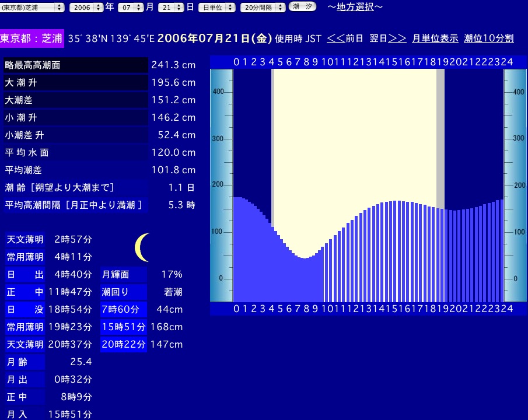This screenshot has width=528, height=420.
Task: Click the tide bar at the 8 o'clock low
Action: 305,280
